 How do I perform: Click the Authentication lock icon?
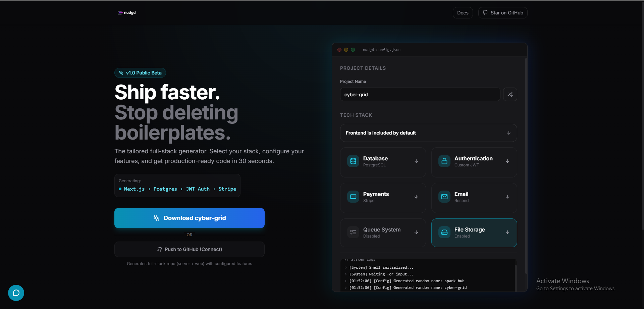point(444,161)
